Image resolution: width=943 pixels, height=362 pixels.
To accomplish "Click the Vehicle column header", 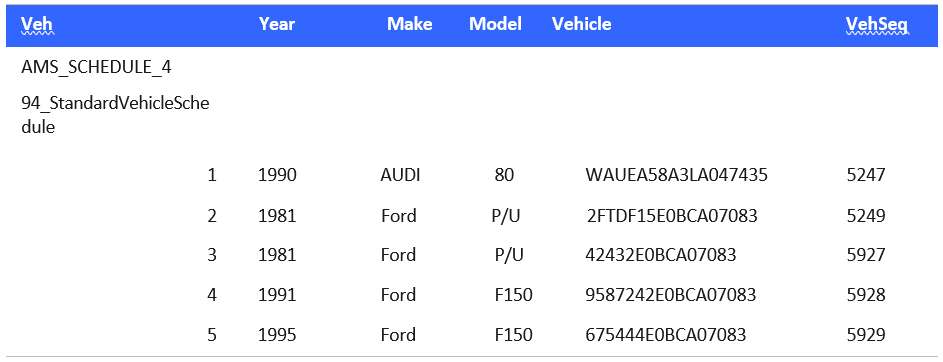I will pos(582,24).
